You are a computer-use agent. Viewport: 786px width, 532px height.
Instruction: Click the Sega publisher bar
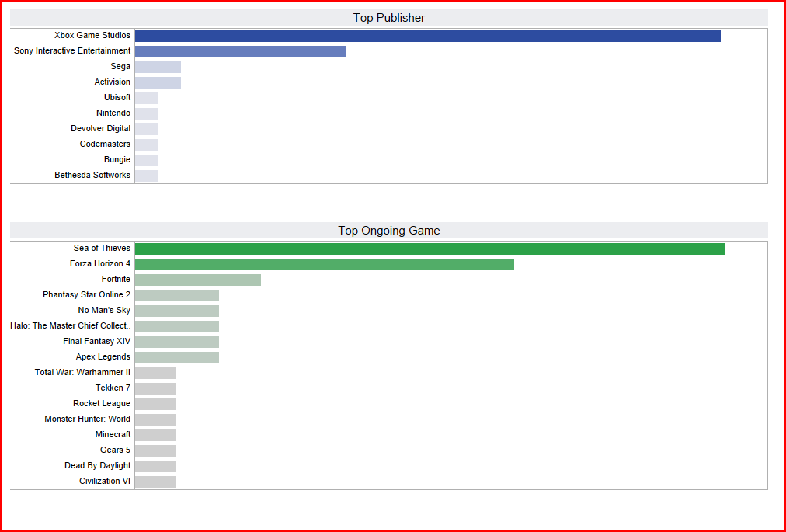tap(158, 67)
